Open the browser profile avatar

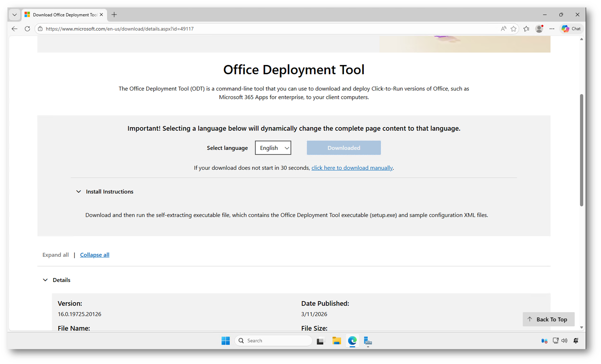[539, 29]
